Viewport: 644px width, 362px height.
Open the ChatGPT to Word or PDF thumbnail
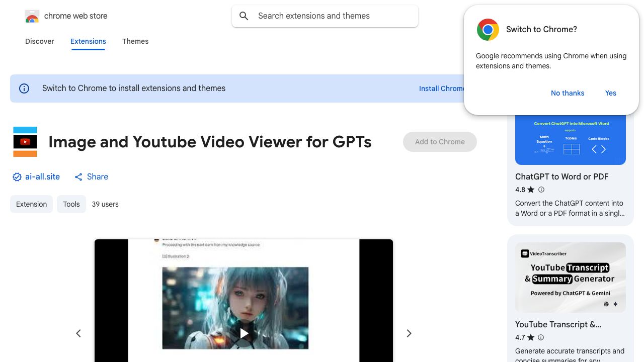point(571,140)
